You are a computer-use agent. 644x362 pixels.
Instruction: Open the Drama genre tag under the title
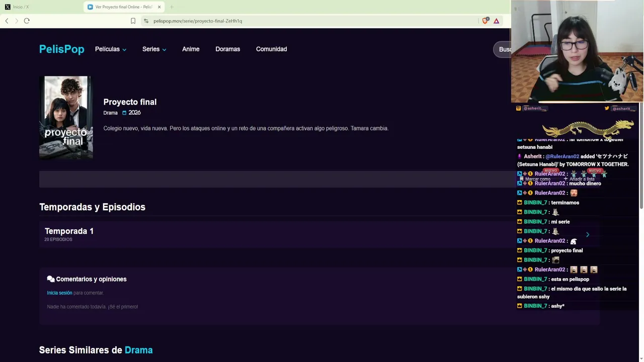coord(110,113)
